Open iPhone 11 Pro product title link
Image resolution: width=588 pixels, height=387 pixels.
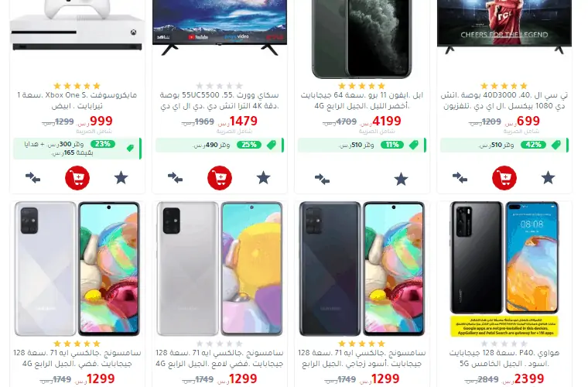point(362,101)
